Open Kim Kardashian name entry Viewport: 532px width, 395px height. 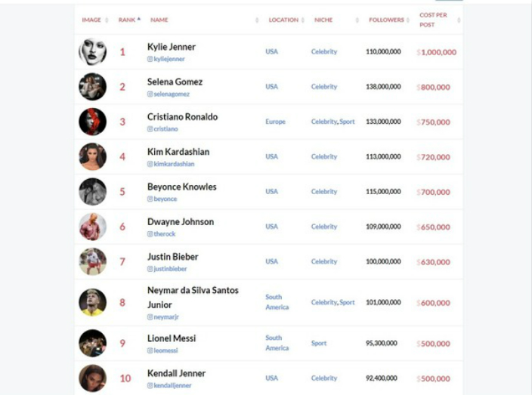(x=178, y=152)
